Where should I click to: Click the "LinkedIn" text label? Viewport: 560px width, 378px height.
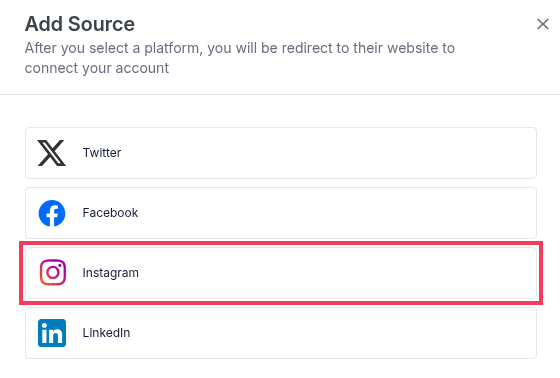106,333
